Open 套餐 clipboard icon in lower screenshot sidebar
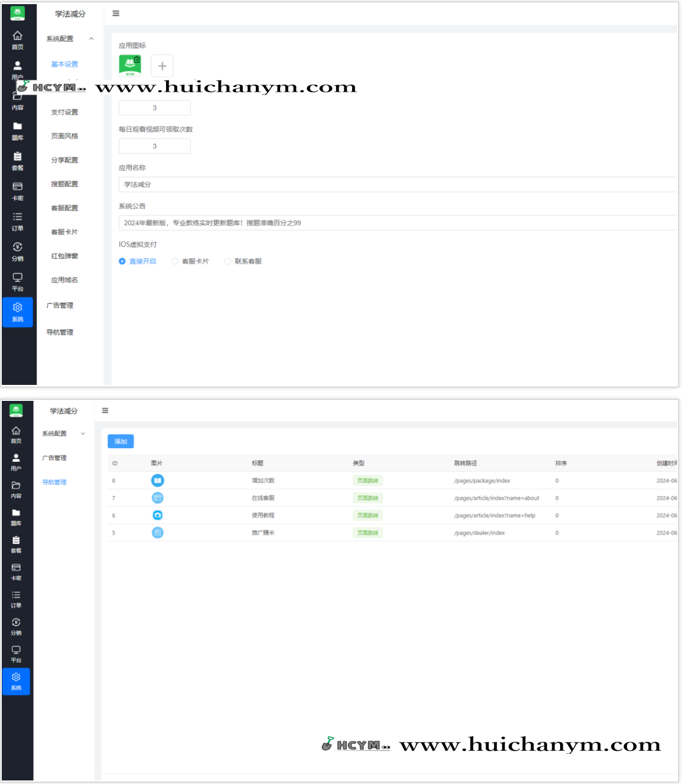The height and width of the screenshot is (784, 683). pos(16,540)
